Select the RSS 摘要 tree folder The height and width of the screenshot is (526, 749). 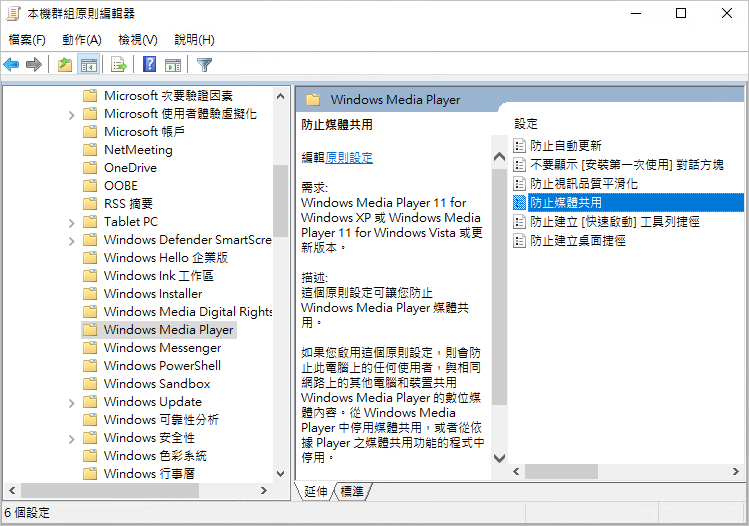click(128, 204)
